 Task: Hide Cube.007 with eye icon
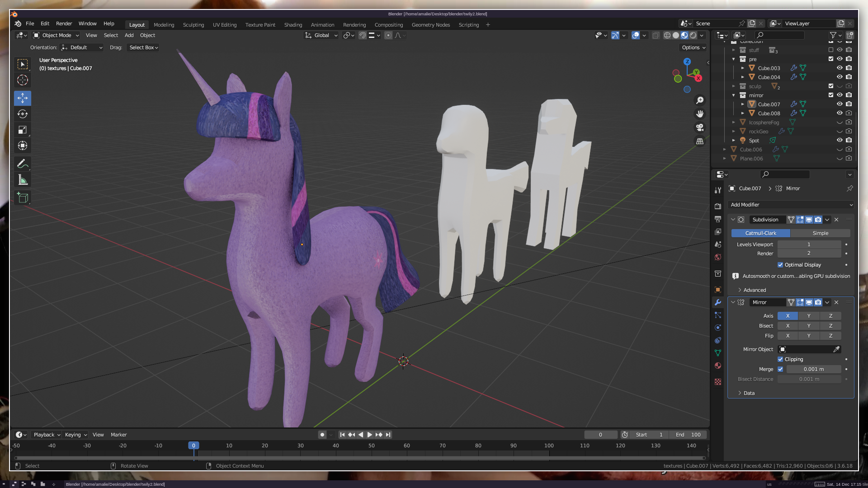point(840,104)
